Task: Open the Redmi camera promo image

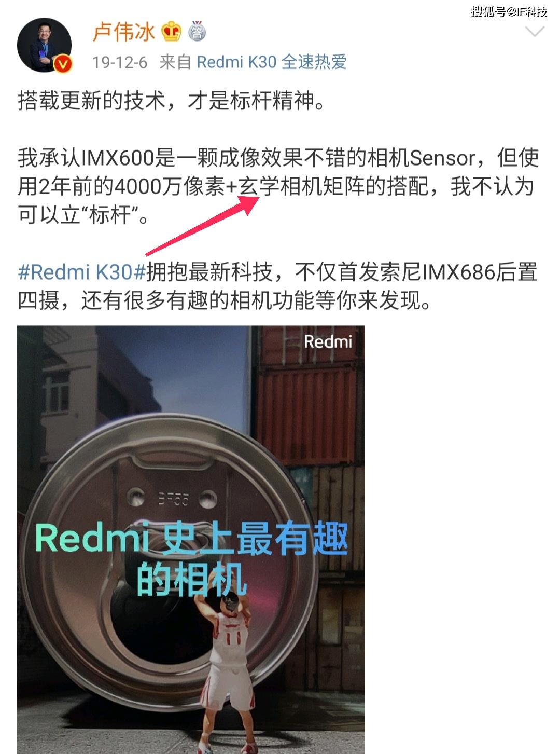Action: 191,540
